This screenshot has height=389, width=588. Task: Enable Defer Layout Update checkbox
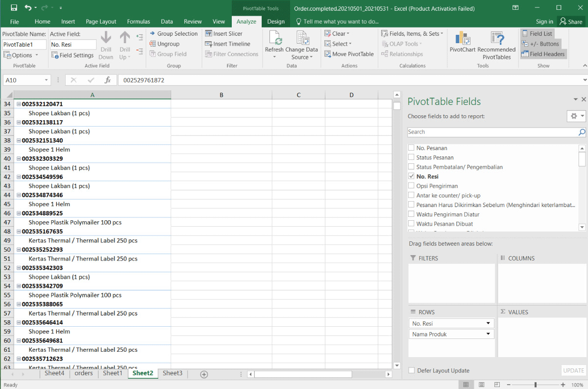point(412,371)
